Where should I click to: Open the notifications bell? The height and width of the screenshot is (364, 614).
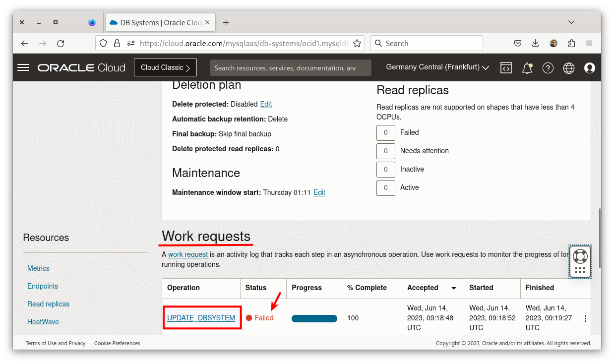point(527,68)
